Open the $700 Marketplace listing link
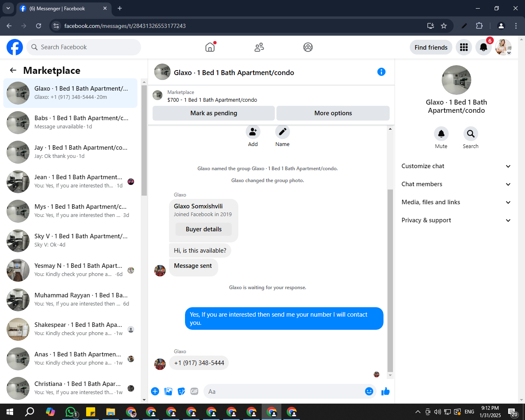Screen dimensions: 525x420 (x=212, y=100)
